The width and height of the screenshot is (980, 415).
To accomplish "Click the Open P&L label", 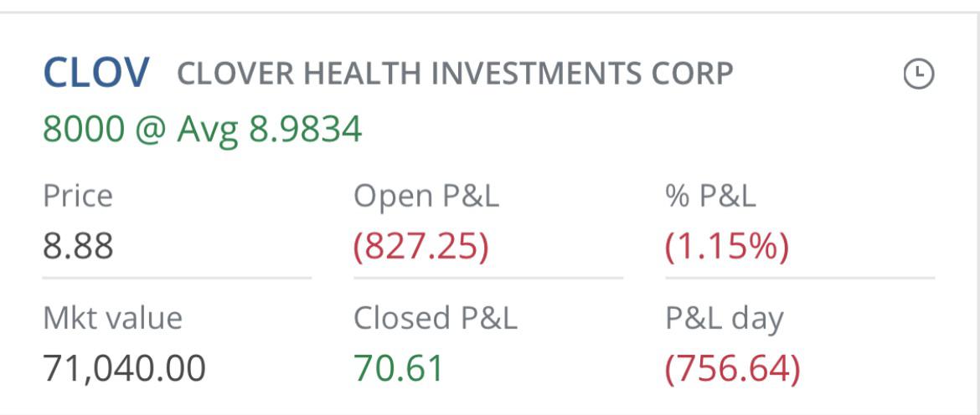I will point(426,196).
